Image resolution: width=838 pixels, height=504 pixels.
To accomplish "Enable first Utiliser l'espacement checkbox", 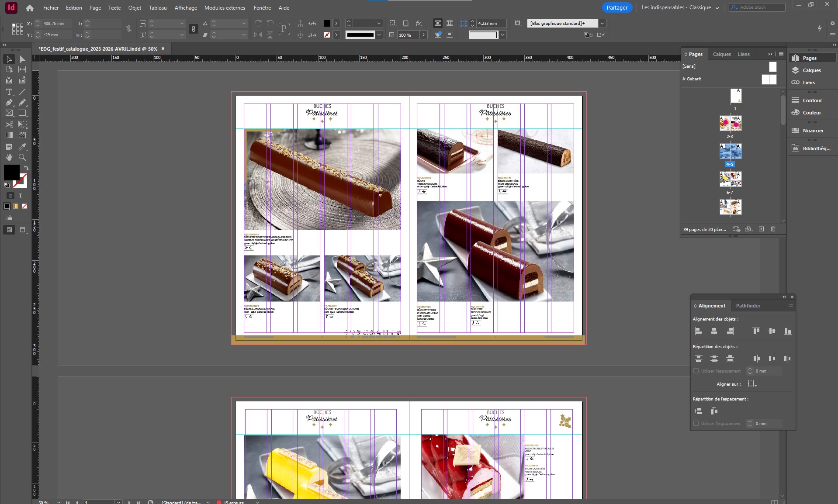I will (696, 371).
